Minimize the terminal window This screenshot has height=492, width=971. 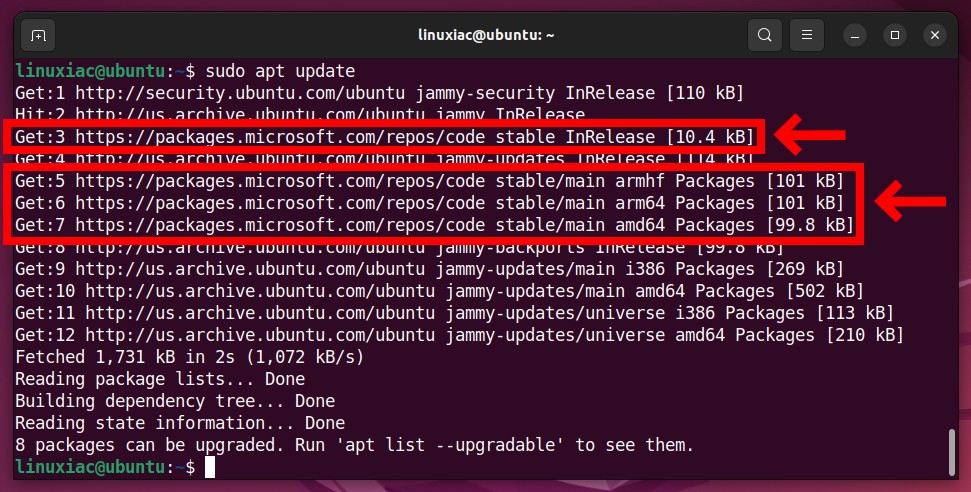855,35
